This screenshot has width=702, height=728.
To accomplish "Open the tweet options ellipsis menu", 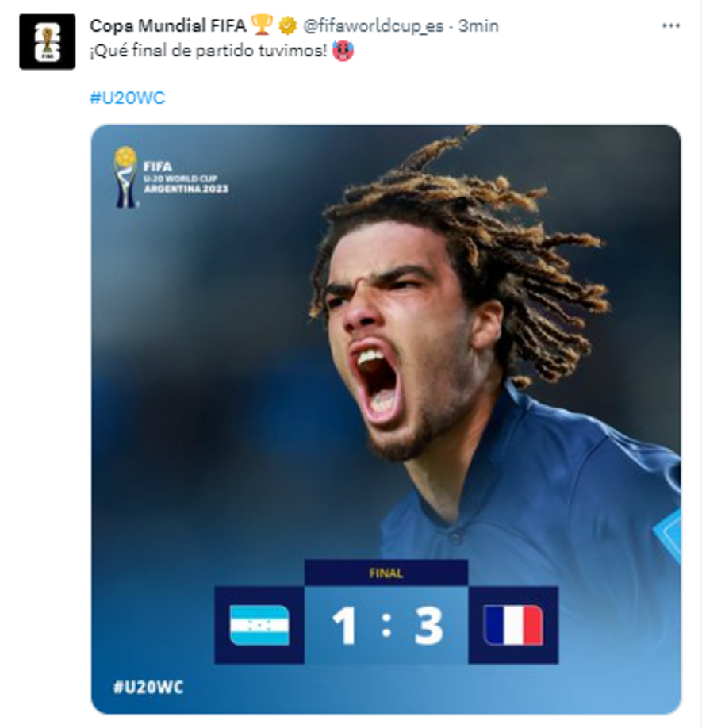I will [670, 25].
